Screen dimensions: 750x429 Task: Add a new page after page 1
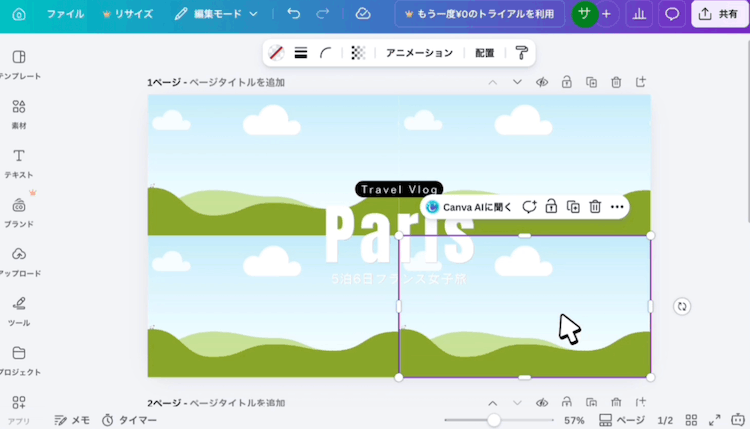(641, 82)
